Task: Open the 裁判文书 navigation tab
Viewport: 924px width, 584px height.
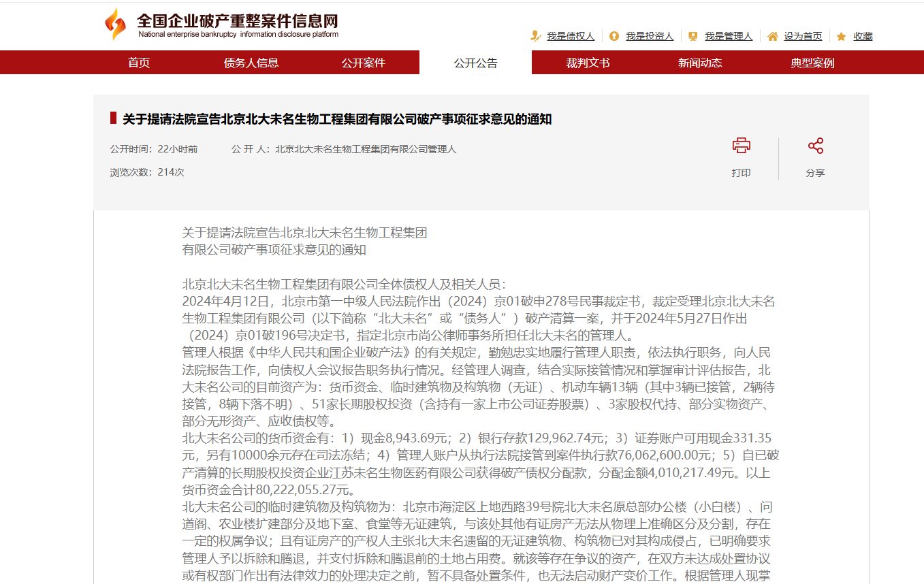Action: [588, 63]
